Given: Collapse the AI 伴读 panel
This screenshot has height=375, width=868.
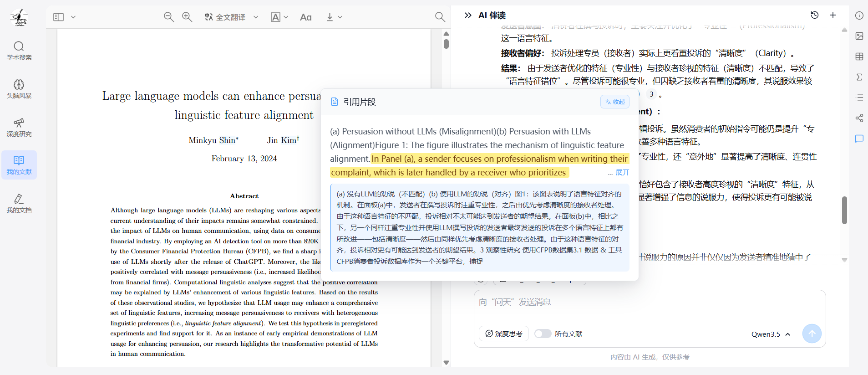Looking at the screenshot, I should coord(467,15).
